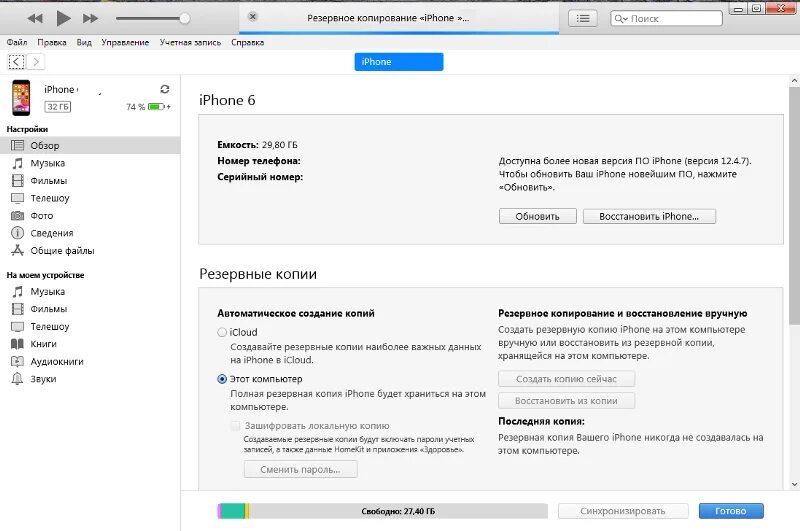800x531 pixels.
Task: Click На моем устройстве sidebar header
Action: coord(45,275)
